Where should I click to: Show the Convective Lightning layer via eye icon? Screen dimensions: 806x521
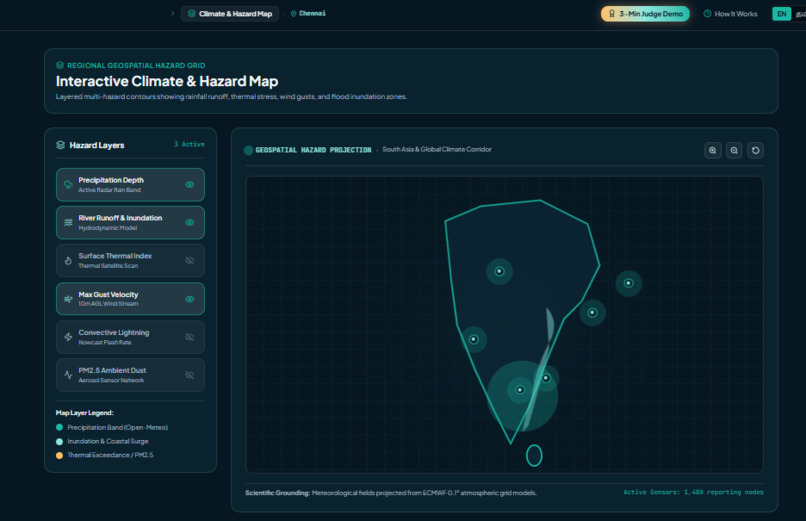(x=190, y=337)
